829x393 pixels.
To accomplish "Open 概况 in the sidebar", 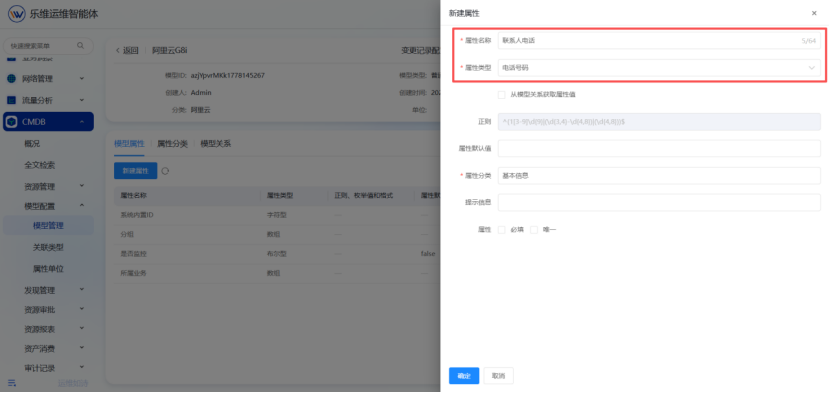I will click(32, 143).
